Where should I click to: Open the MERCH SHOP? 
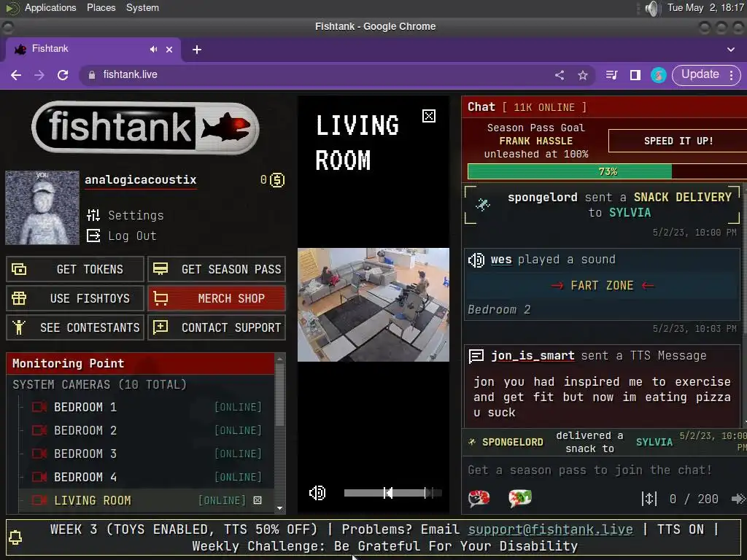[217, 298]
